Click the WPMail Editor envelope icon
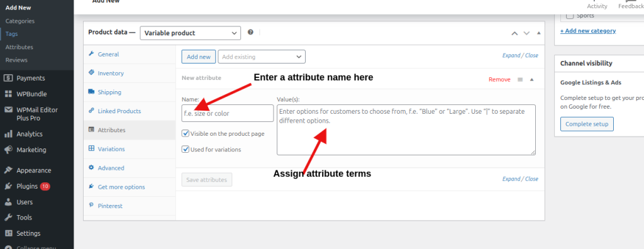Image resolution: width=644 pixels, height=249 pixels. 8,109
